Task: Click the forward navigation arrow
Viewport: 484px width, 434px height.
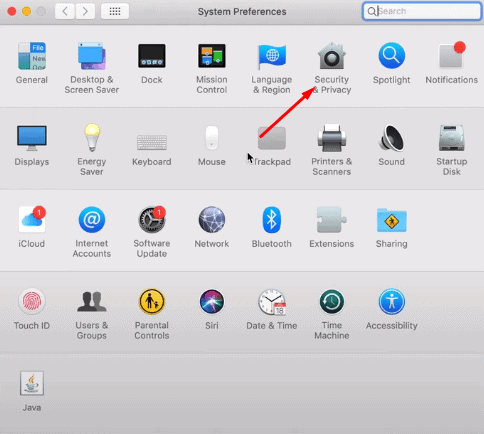Action: click(85, 11)
